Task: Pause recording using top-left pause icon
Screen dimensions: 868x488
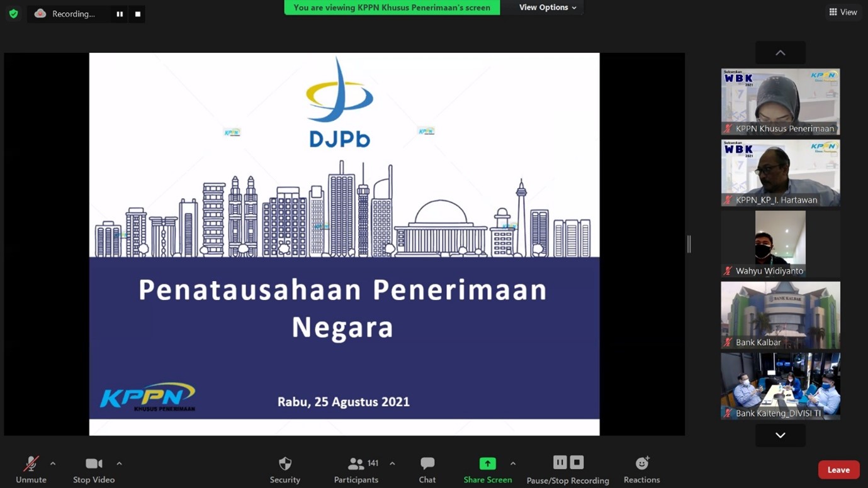Action: pos(120,14)
